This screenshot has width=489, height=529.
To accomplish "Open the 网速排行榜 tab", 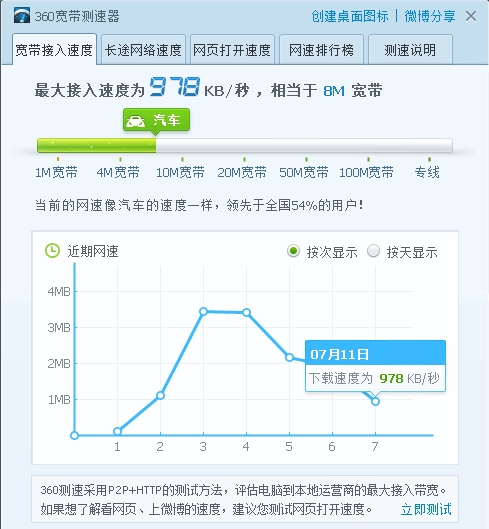I will click(x=321, y=50).
